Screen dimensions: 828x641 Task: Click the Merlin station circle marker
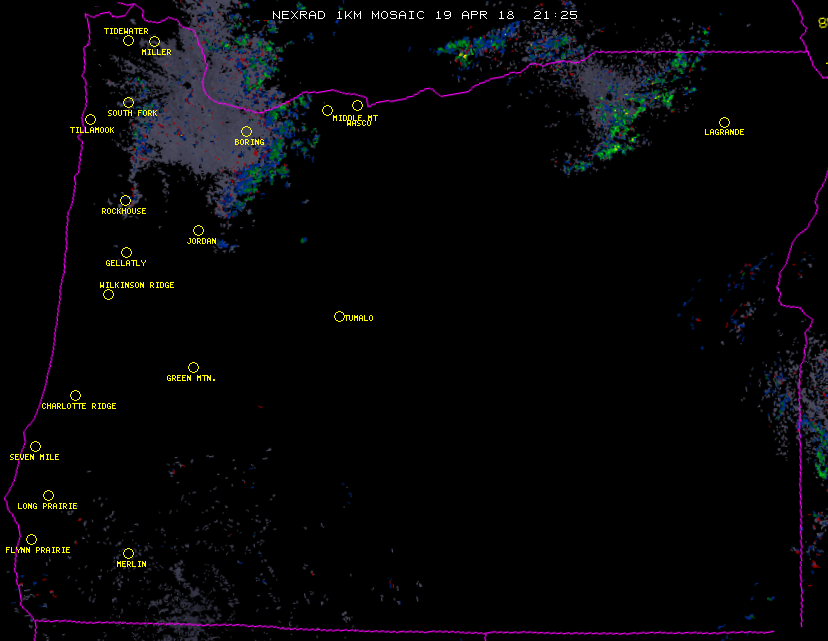[128, 554]
